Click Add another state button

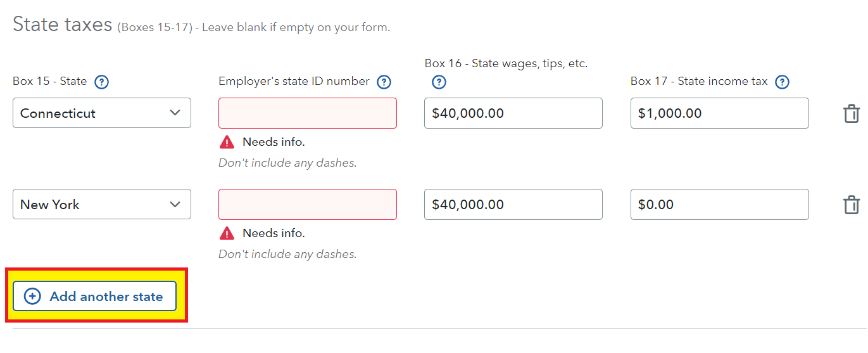click(94, 296)
